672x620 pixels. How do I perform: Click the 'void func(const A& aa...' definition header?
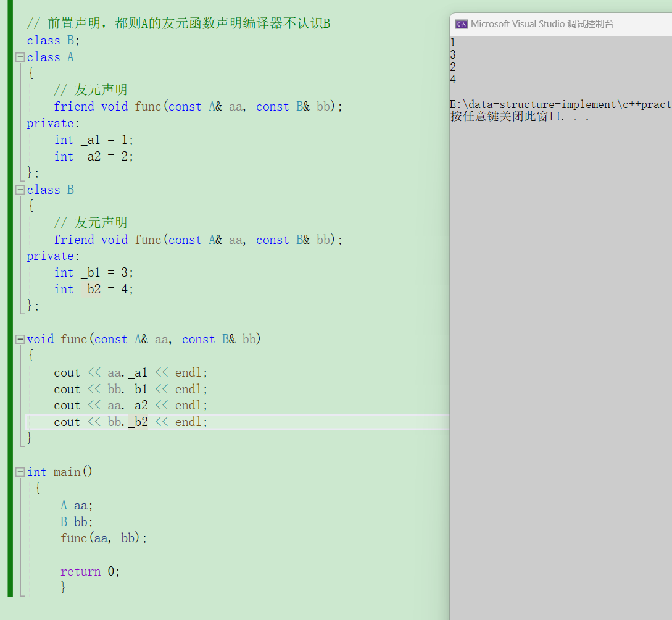(144, 340)
